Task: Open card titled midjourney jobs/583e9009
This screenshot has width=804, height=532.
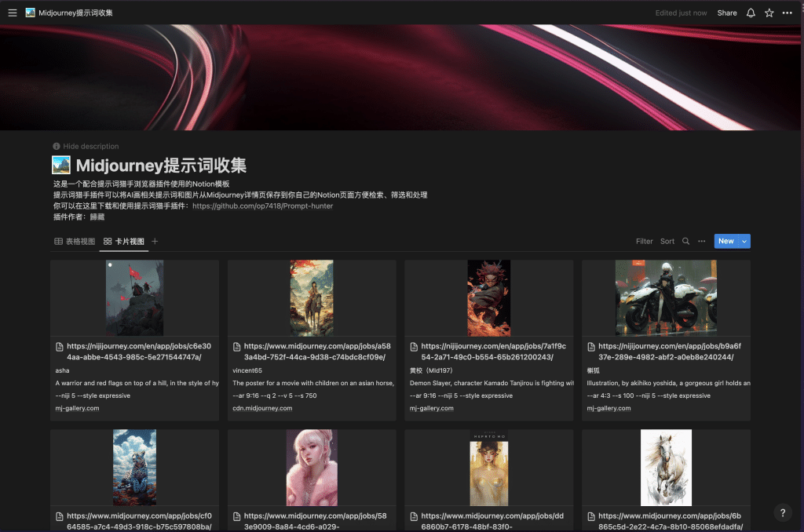Action: (x=316, y=521)
